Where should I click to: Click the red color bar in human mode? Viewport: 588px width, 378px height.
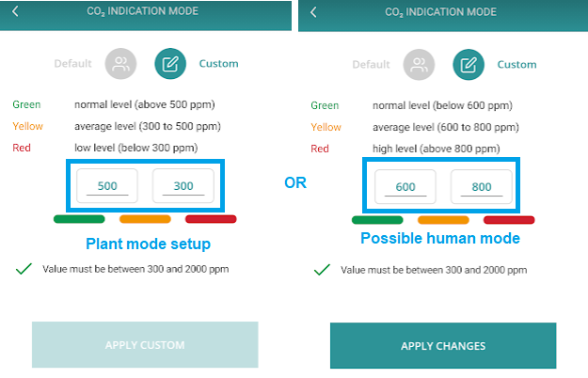pos(509,220)
